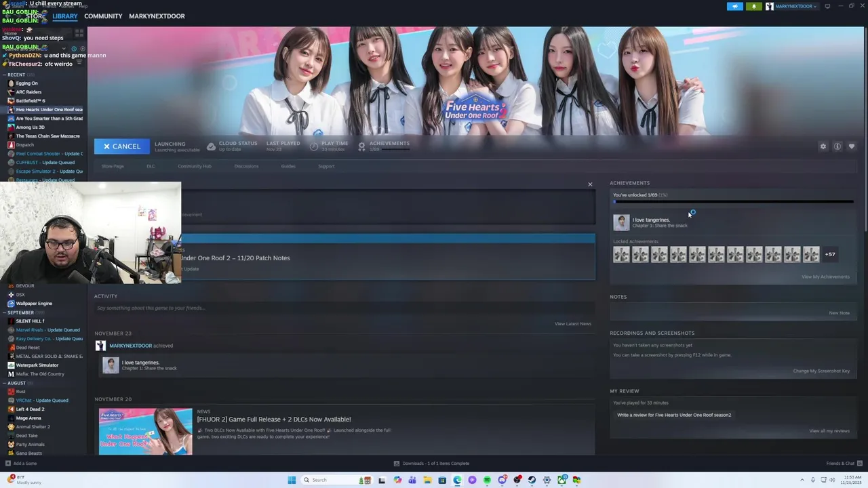Open the MARKYNEXTDOOR profile tab
868x488 pixels.
pos(157,16)
